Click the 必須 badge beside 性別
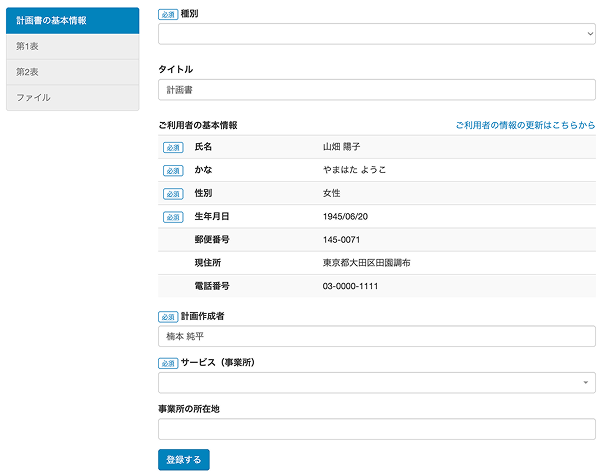This screenshot has width=600, height=476. coord(173,193)
